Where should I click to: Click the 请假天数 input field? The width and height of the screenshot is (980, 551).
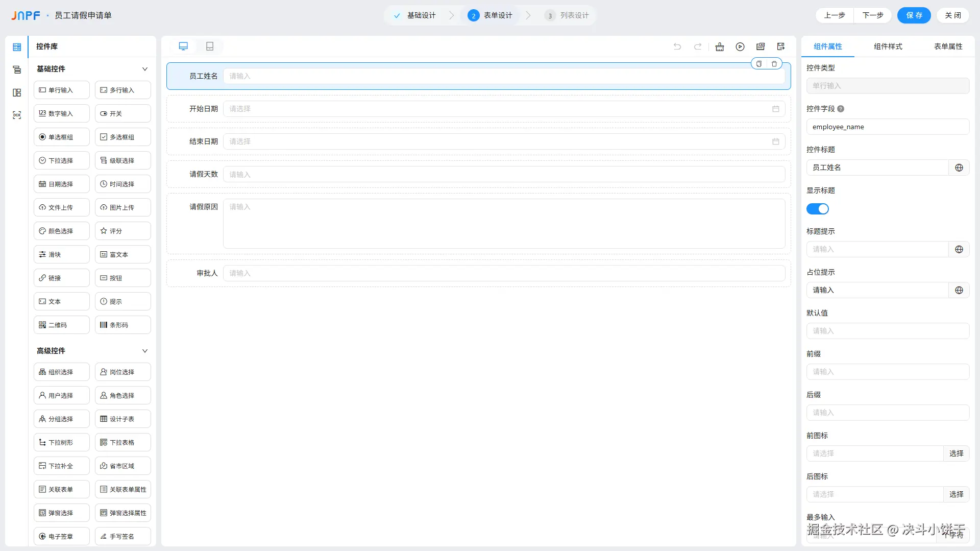tap(504, 174)
